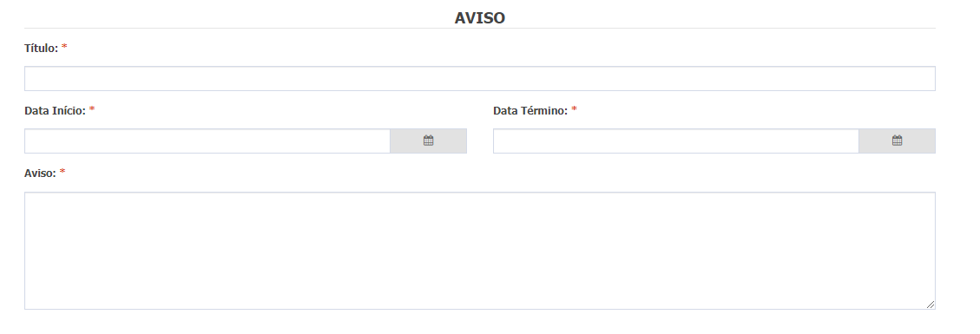Viewport: 980px width, 334px height.
Task: Click inside the Aviso message textarea
Action: [x=480, y=251]
